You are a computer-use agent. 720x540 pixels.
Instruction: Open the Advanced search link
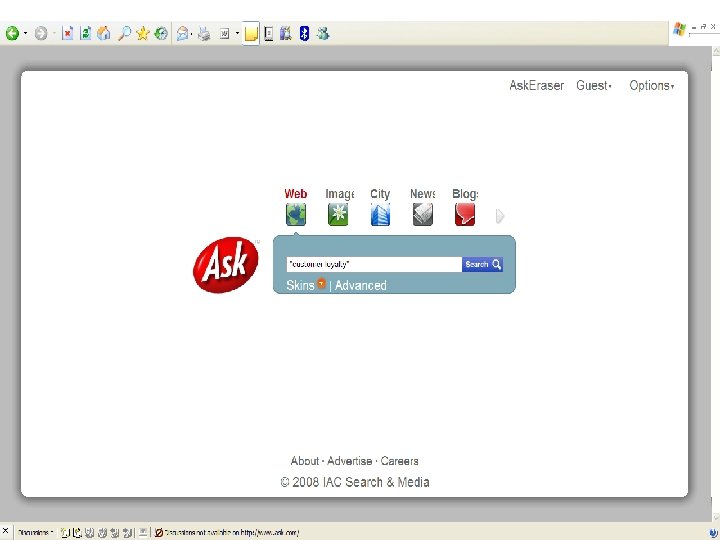(x=360, y=285)
